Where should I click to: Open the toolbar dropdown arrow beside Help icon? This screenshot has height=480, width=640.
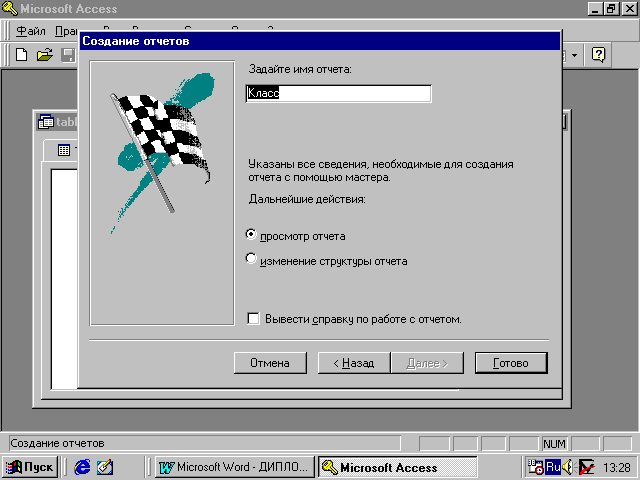coord(576,54)
